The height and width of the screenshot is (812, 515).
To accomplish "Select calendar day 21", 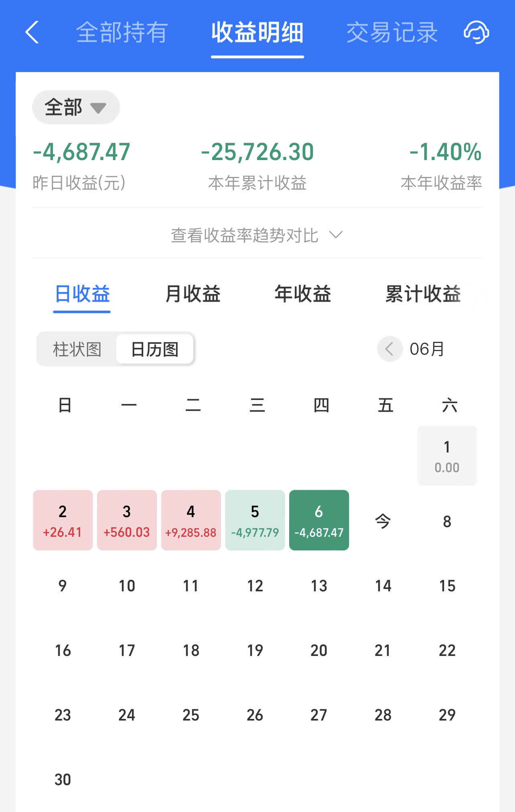I will [383, 650].
